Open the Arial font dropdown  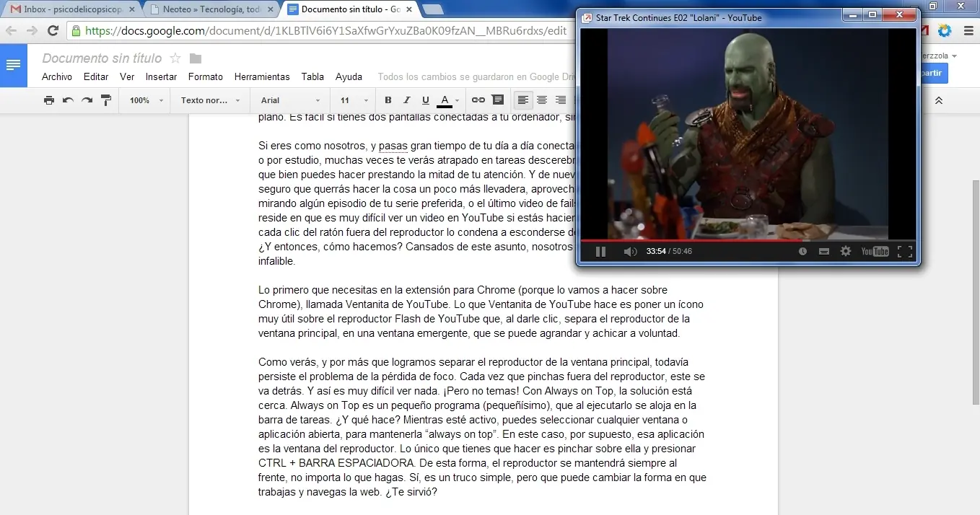(290, 100)
